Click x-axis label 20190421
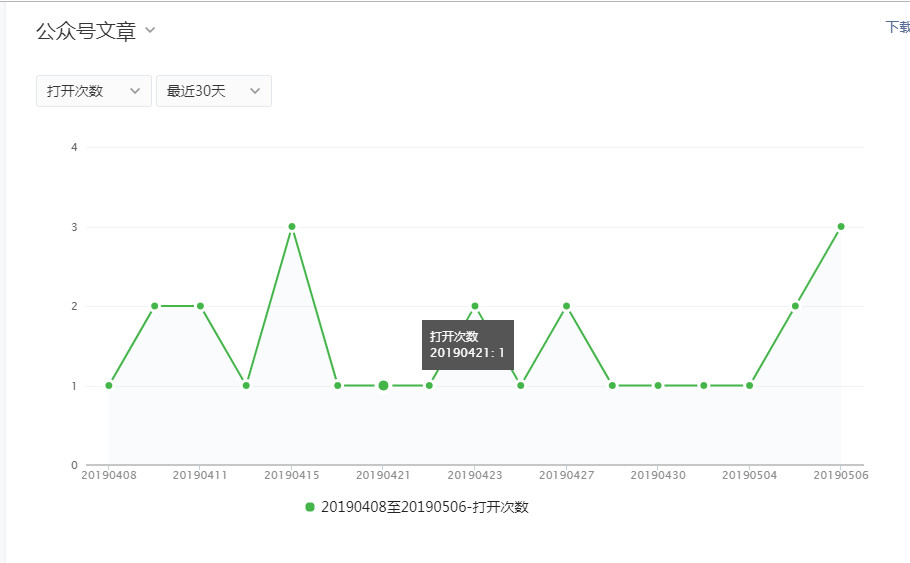The image size is (910, 563). click(383, 475)
